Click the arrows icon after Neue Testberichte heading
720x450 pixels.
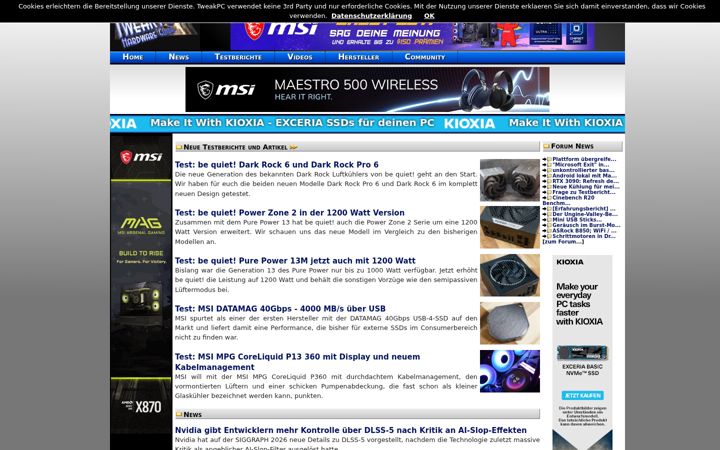(293, 147)
